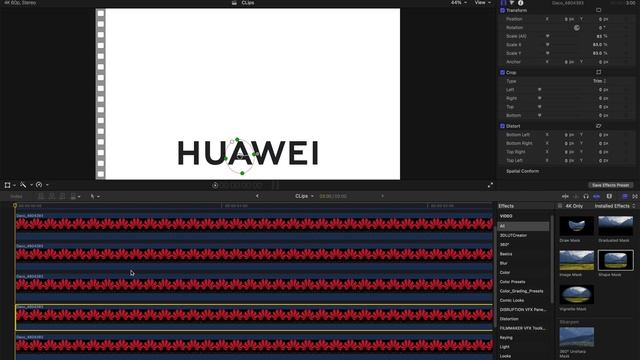640x360 pixels.
Task: Toggle the Transform section checkbox
Action: pos(502,10)
